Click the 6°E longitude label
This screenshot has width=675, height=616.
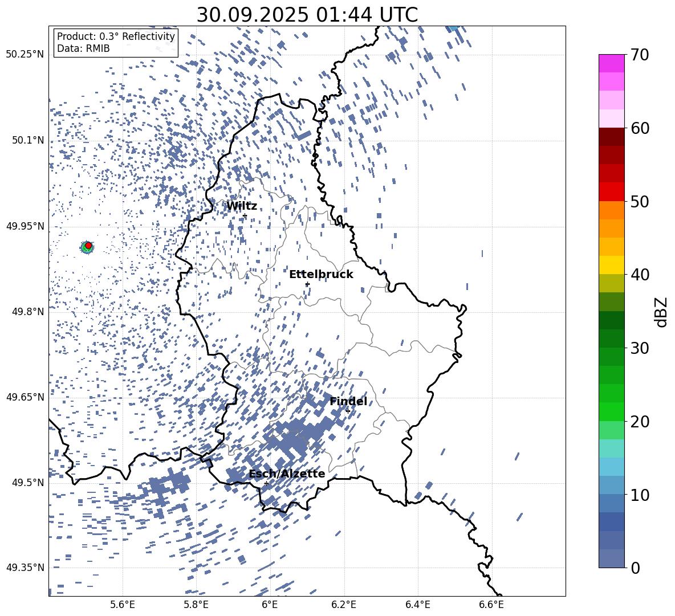270,605
